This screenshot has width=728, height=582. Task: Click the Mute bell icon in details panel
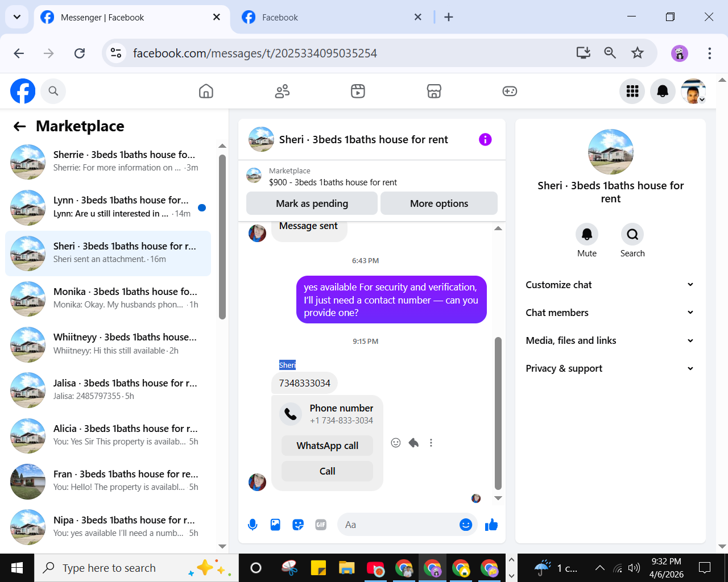click(x=587, y=234)
